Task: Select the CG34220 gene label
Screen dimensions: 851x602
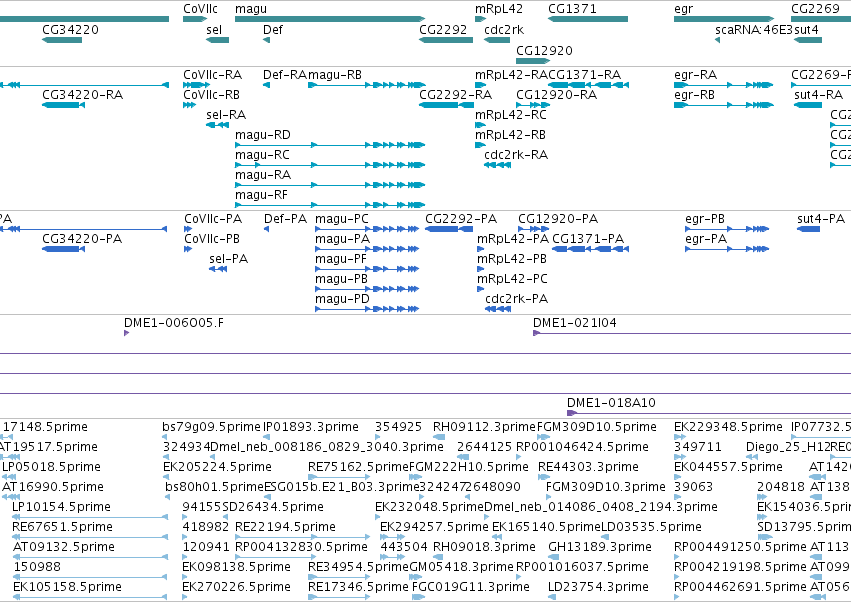Action: pos(71,29)
